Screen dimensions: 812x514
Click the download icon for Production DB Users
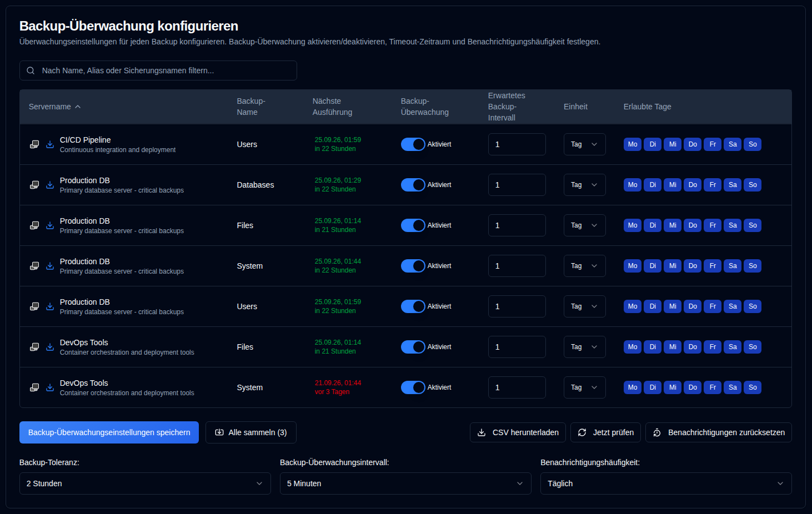50,306
